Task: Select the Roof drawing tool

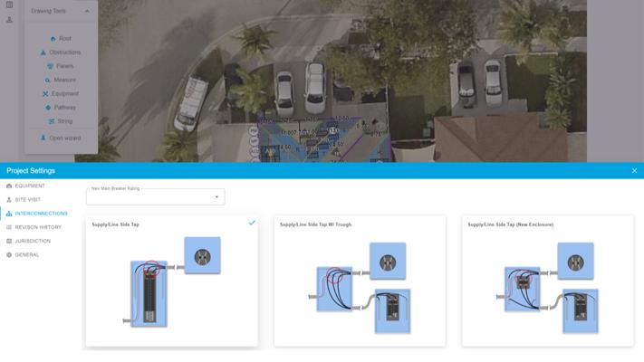Action: [61, 39]
